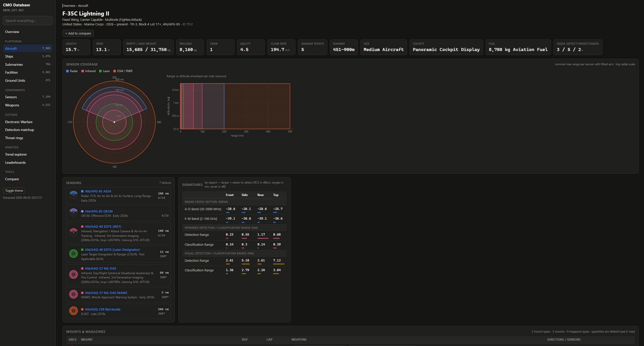Click the blue Radar legend swatch
Viewport: 644px width, 346px height.
67,71
